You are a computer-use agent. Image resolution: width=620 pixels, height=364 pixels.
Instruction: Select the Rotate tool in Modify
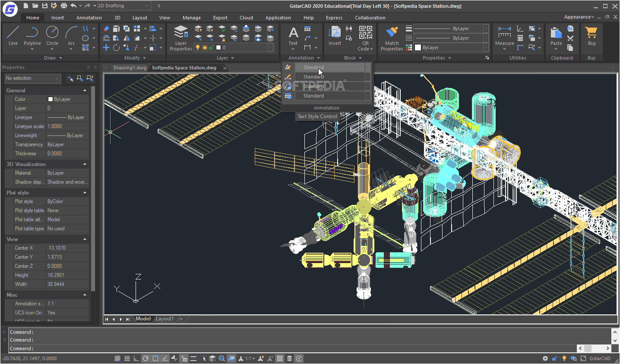117,47
